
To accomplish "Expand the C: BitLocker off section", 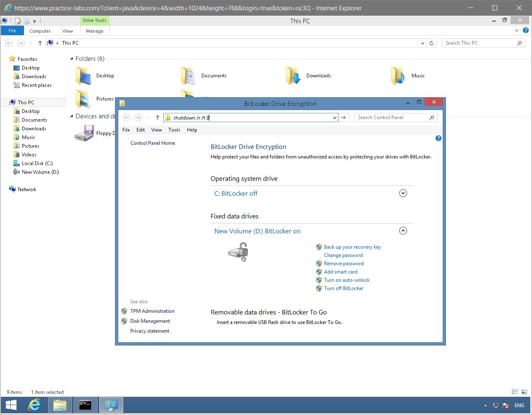I will tap(403, 193).
